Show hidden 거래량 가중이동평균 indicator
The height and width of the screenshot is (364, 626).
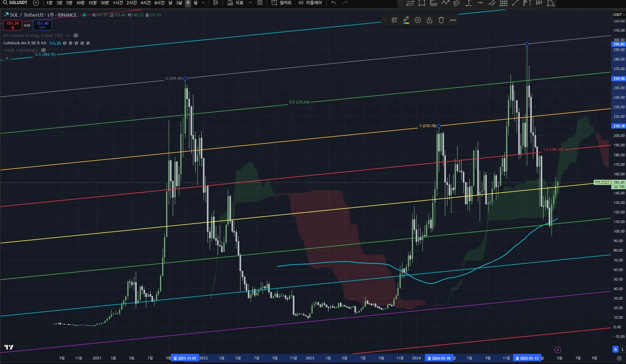pyautogui.click(x=43, y=50)
